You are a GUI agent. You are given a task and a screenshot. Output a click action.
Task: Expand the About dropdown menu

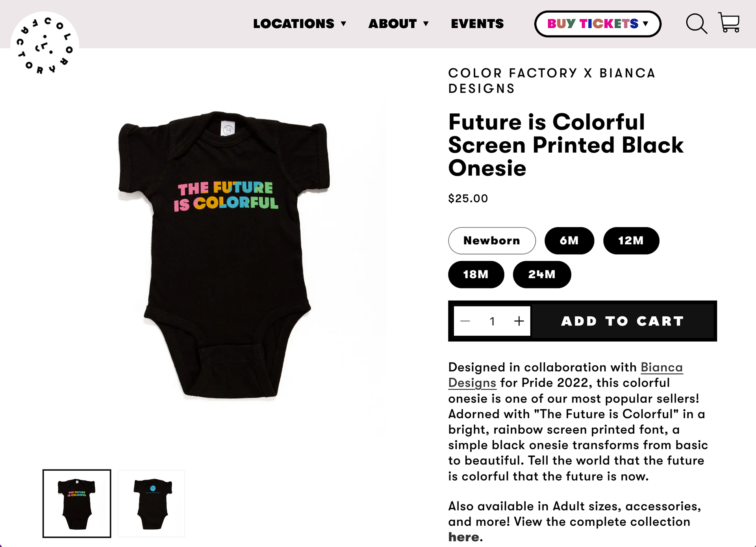398,24
